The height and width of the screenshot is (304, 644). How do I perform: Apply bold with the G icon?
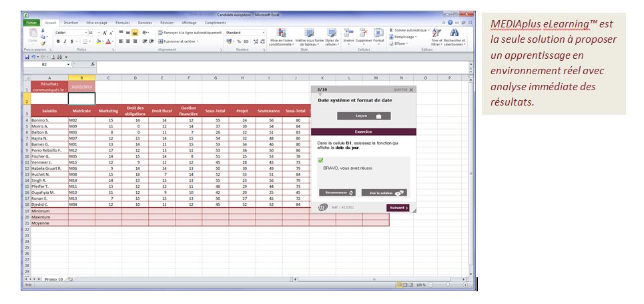tap(58, 41)
